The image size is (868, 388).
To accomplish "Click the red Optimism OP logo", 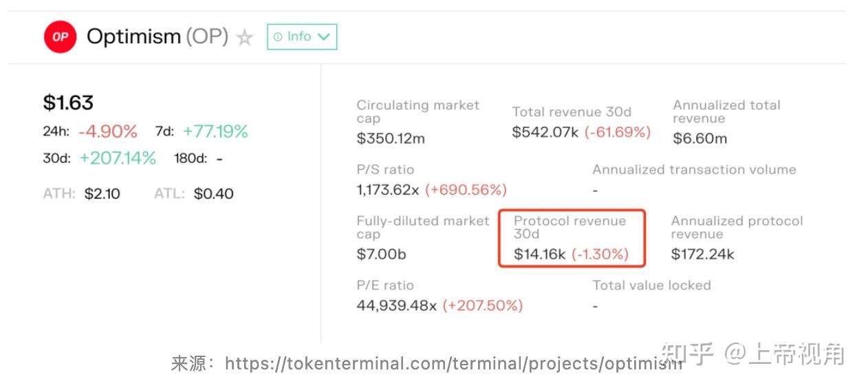I will (x=60, y=37).
